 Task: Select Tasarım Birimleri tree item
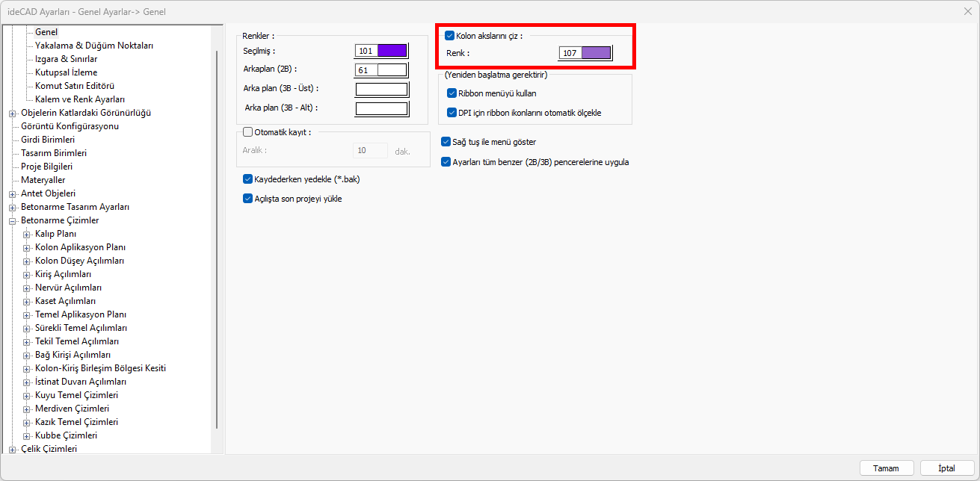[x=54, y=153]
